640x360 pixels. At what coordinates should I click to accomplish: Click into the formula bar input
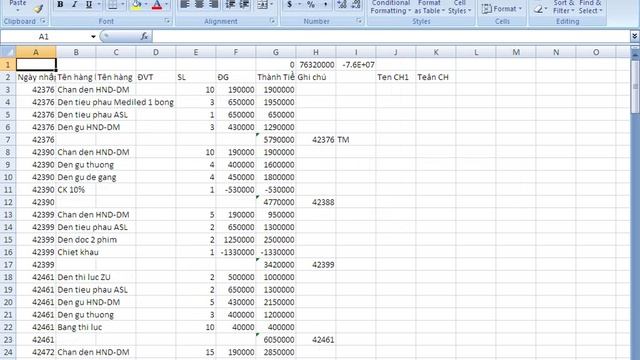391,37
